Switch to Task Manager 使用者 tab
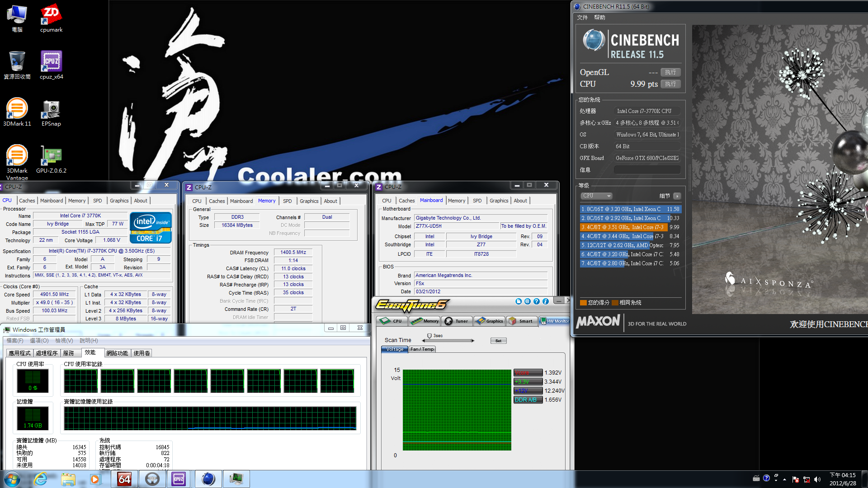The width and height of the screenshot is (868, 488). (x=142, y=353)
